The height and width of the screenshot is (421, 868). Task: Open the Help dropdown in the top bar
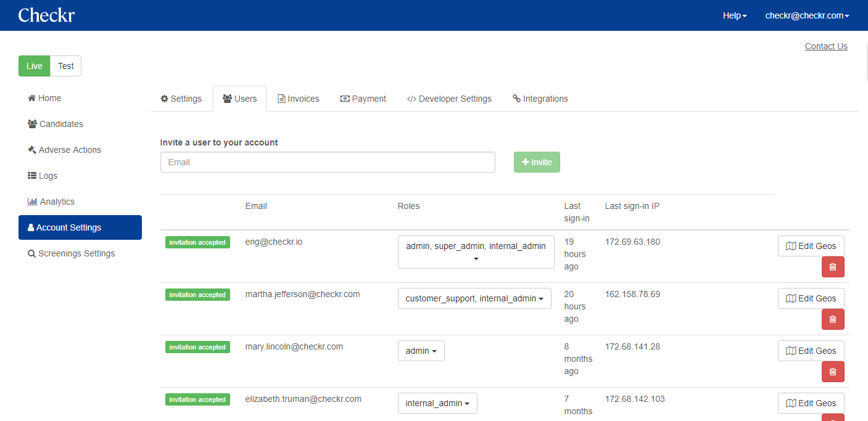(734, 15)
